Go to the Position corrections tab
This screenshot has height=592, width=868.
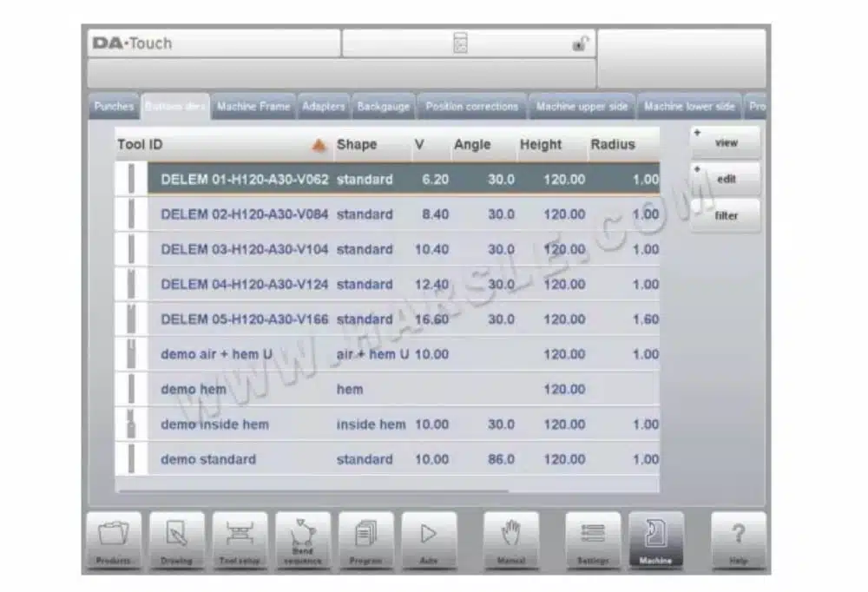click(471, 106)
